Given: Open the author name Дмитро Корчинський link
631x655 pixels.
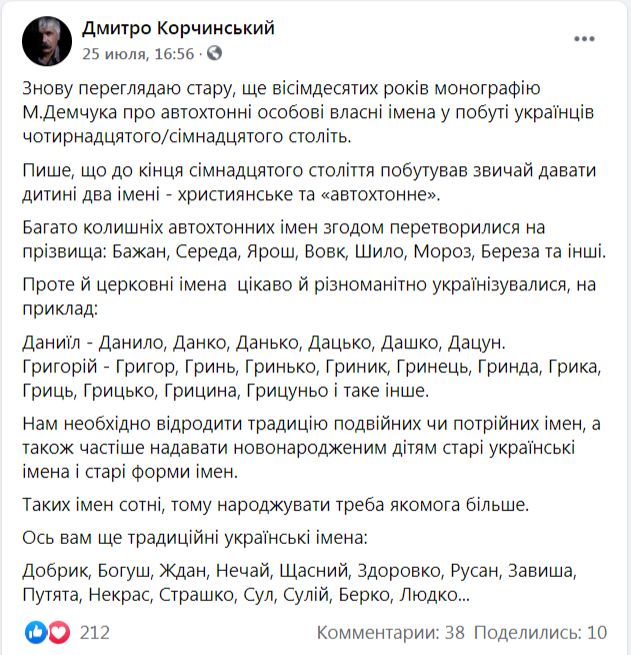Looking at the screenshot, I should 178,29.
